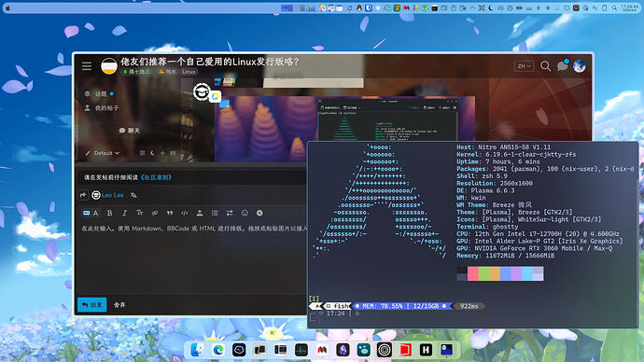Open the menu bar clock
Viewport: 644px width, 362px height.
[x=630, y=7]
